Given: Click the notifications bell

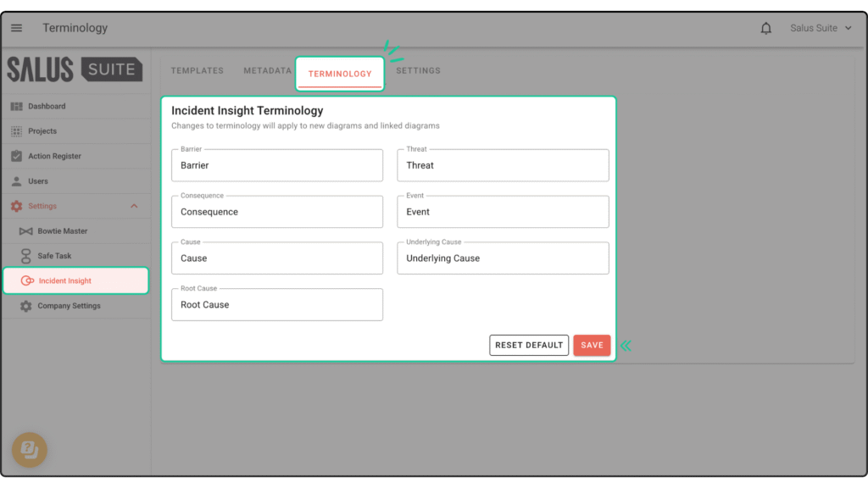Looking at the screenshot, I should (766, 27).
